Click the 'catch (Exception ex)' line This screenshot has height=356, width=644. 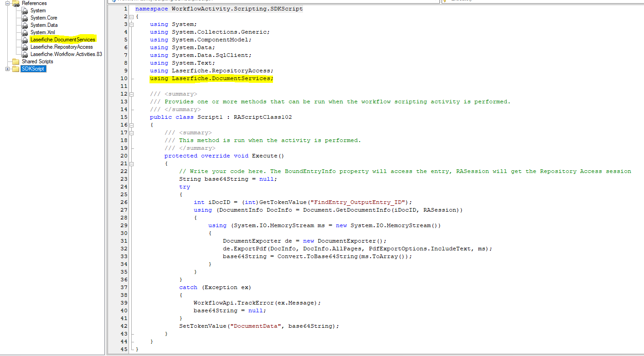[215, 287]
